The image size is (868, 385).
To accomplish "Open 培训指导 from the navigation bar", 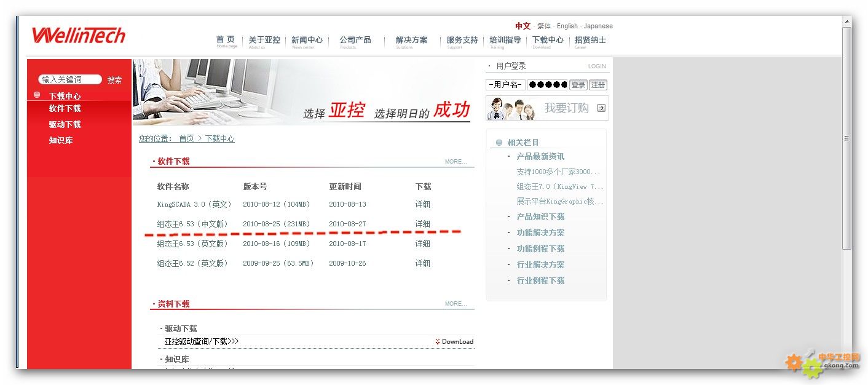I will click(x=505, y=40).
